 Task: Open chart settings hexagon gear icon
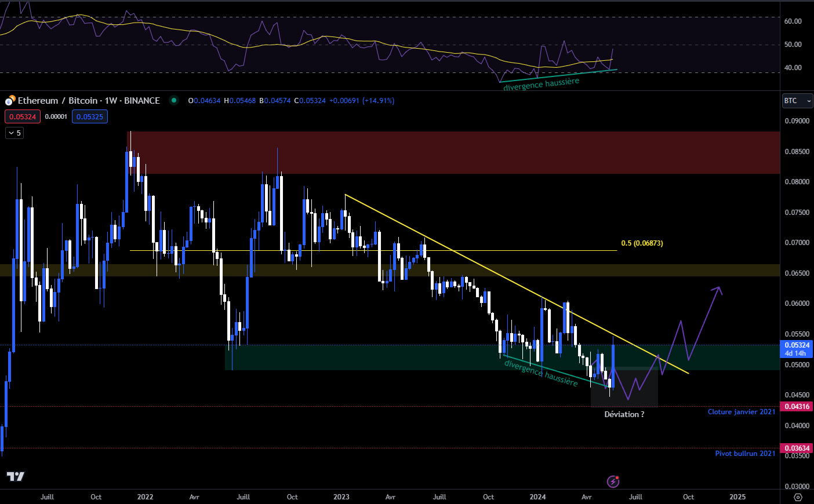[x=798, y=497]
